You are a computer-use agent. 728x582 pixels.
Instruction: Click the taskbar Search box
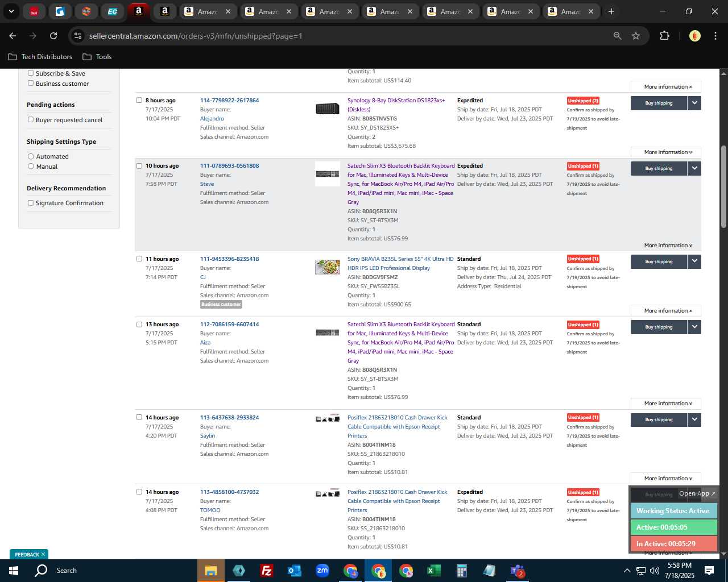tap(67, 571)
